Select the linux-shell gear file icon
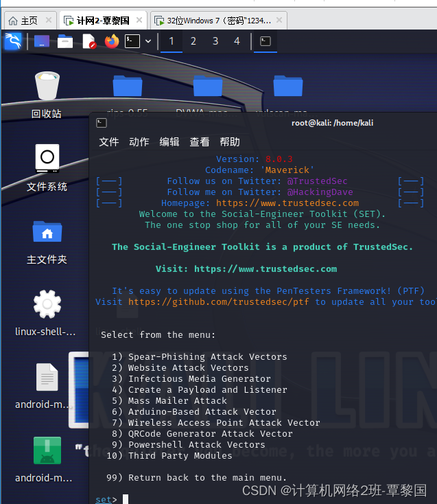This screenshot has width=437, height=504. pyautogui.click(x=47, y=313)
